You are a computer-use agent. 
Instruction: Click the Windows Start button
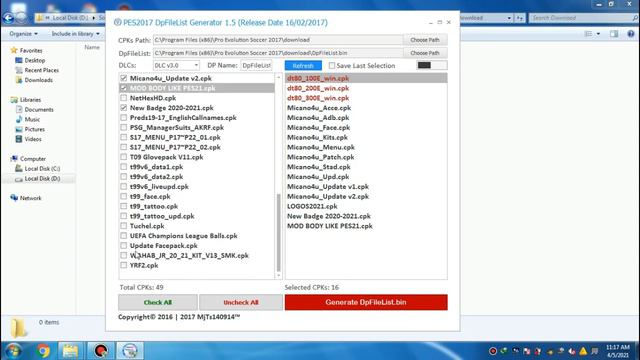(13, 351)
